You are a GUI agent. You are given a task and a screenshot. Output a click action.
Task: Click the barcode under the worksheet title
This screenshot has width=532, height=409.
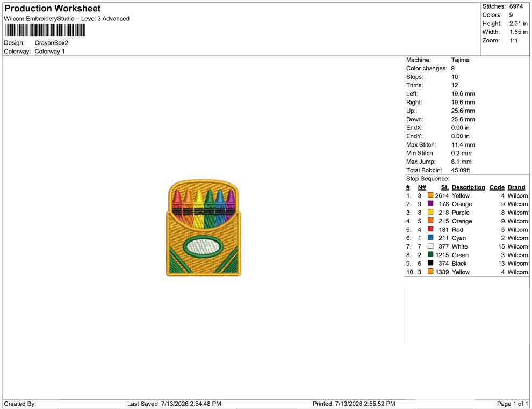pos(45,31)
